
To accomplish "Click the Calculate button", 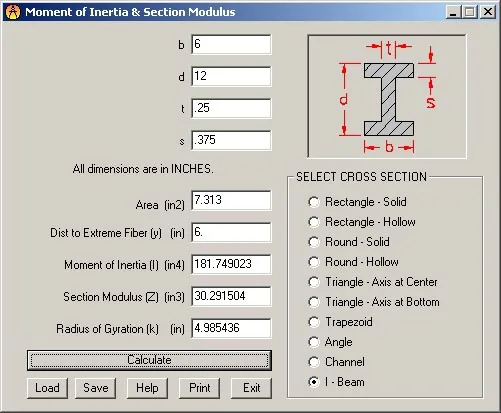I will pyautogui.click(x=149, y=360).
